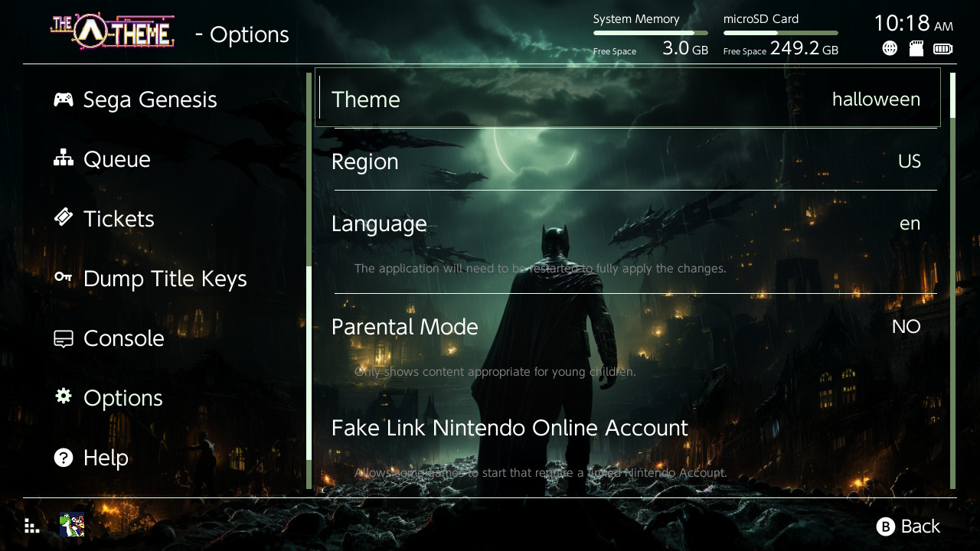Image resolution: width=980 pixels, height=551 pixels.
Task: Click the Region setting label
Action: [365, 161]
